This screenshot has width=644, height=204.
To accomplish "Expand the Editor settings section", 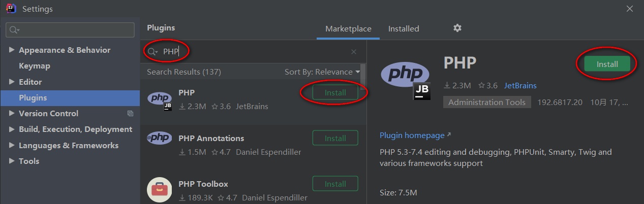I will point(12,82).
